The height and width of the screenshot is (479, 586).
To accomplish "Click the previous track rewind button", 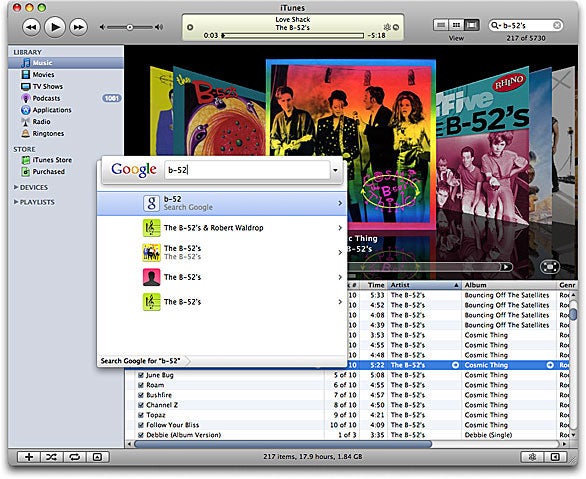I will tap(32, 27).
